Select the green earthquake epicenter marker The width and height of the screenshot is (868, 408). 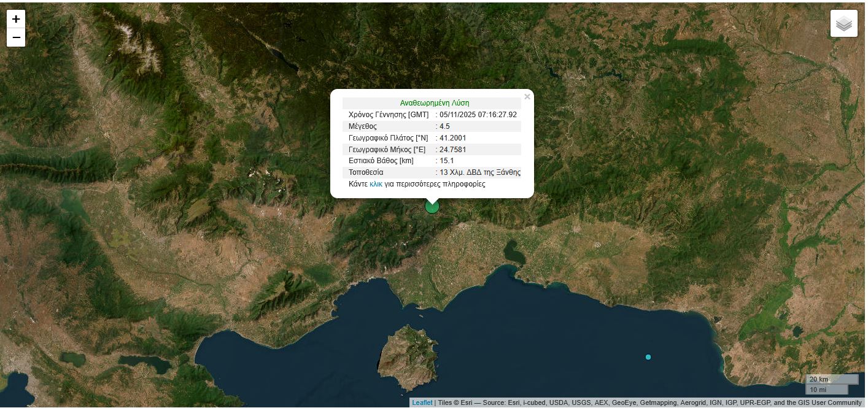[432, 206]
